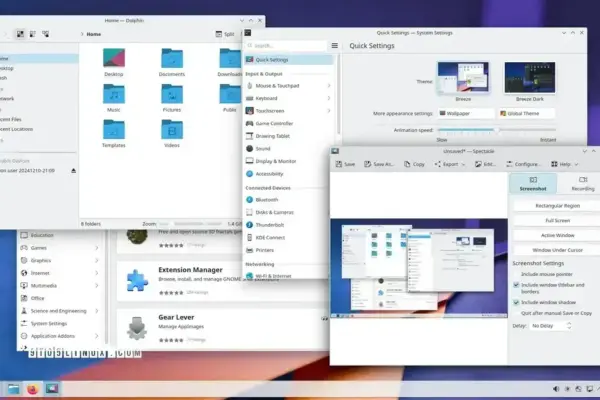This screenshot has height=400, width=600.
Task: Open the Extension Manager app entry
Action: click(x=223, y=281)
